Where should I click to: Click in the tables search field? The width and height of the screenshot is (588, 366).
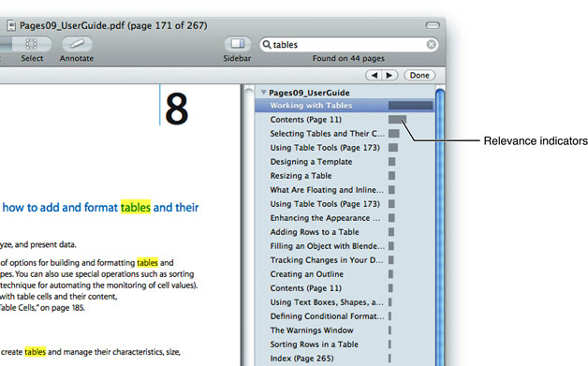[348, 45]
